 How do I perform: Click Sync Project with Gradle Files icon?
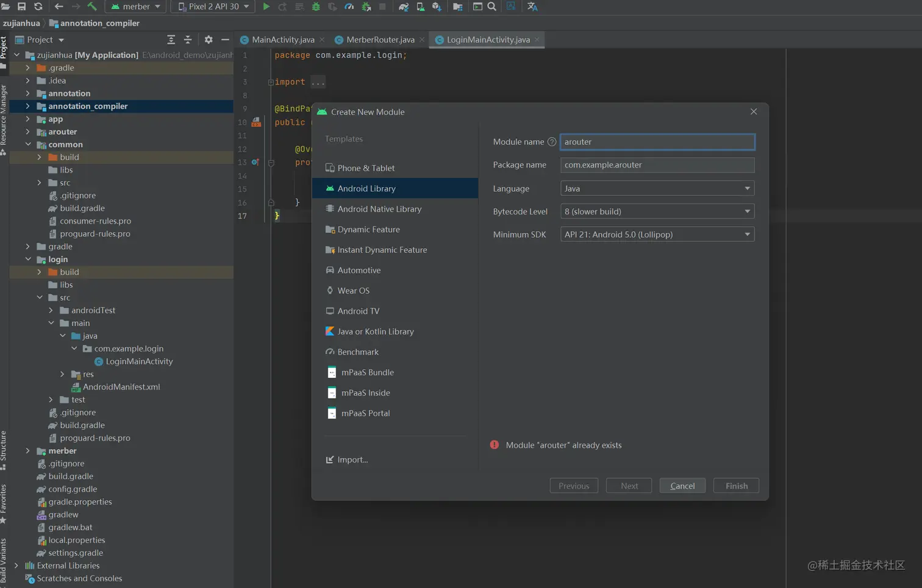(403, 7)
